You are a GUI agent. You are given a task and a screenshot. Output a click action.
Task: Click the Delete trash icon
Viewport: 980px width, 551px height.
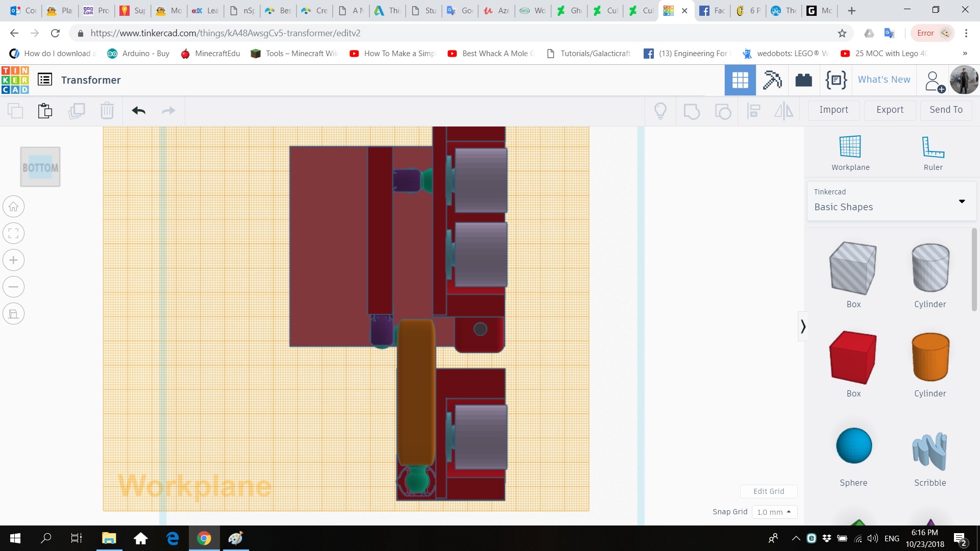107,110
